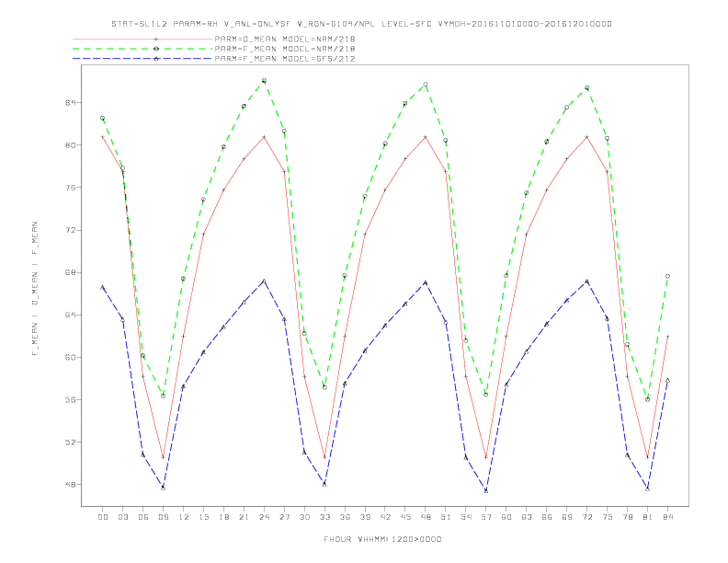Image resolution: width=728 pixels, height=563 pixels.
Task: Click x-axis forecast hour label 27
Action: coord(284,517)
